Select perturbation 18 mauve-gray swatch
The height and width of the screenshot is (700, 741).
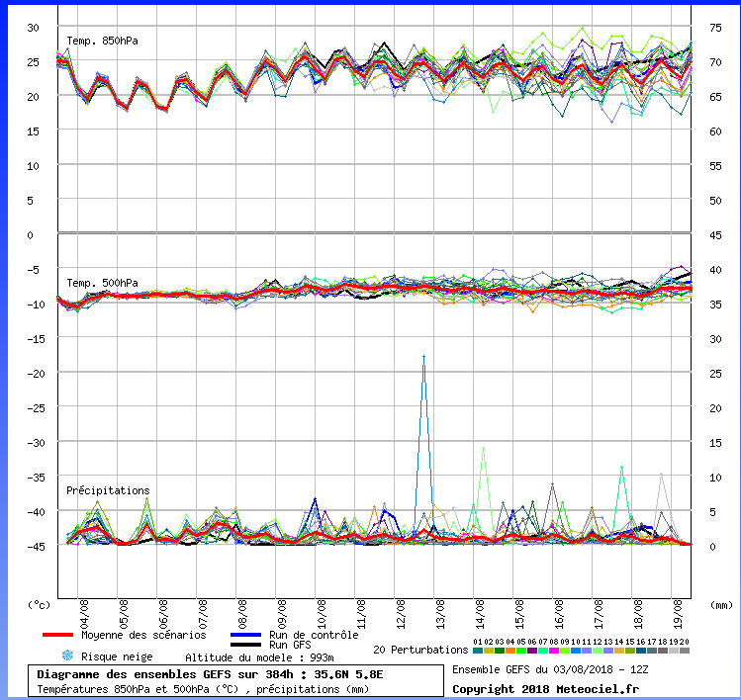[x=663, y=651]
